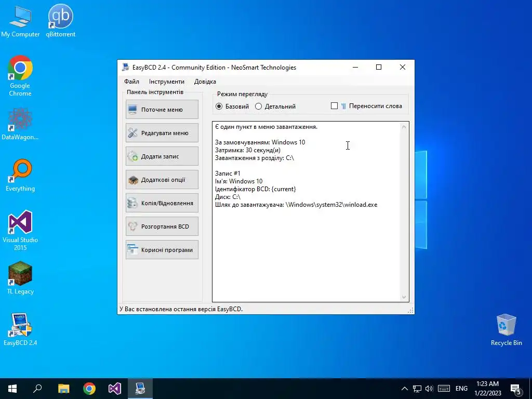Select the My Computer desktop icon

click(x=20, y=21)
